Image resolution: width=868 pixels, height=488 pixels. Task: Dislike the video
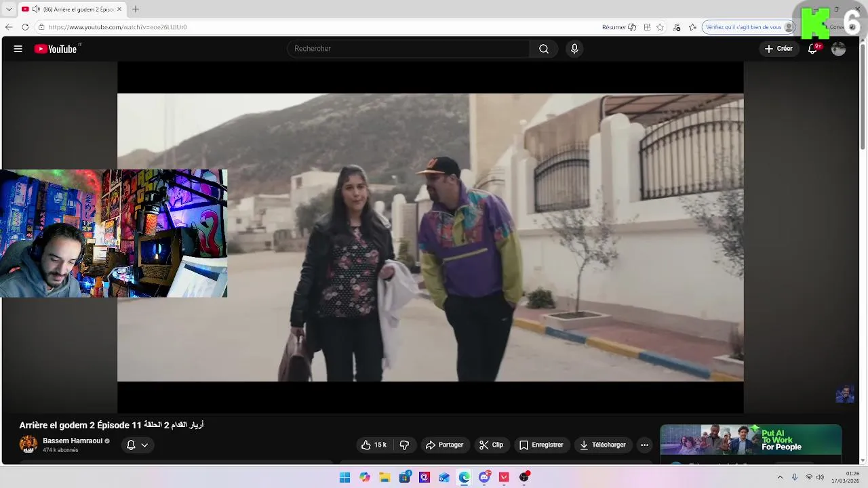coord(404,445)
